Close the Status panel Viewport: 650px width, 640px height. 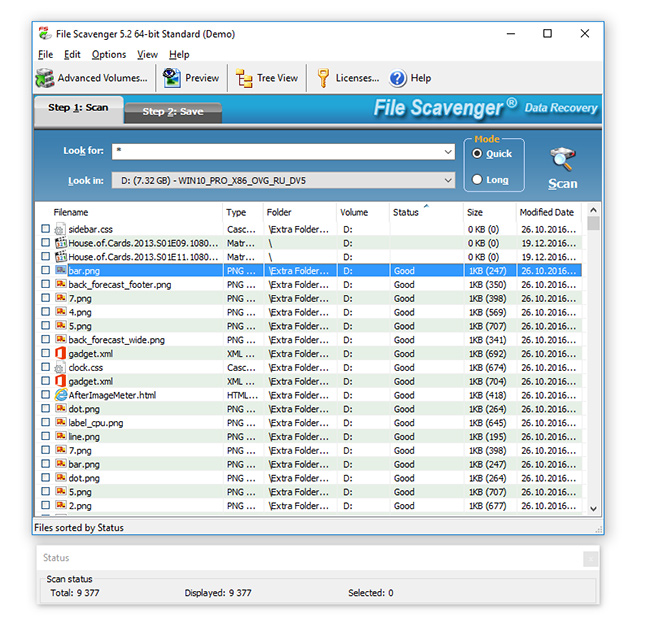click(590, 559)
